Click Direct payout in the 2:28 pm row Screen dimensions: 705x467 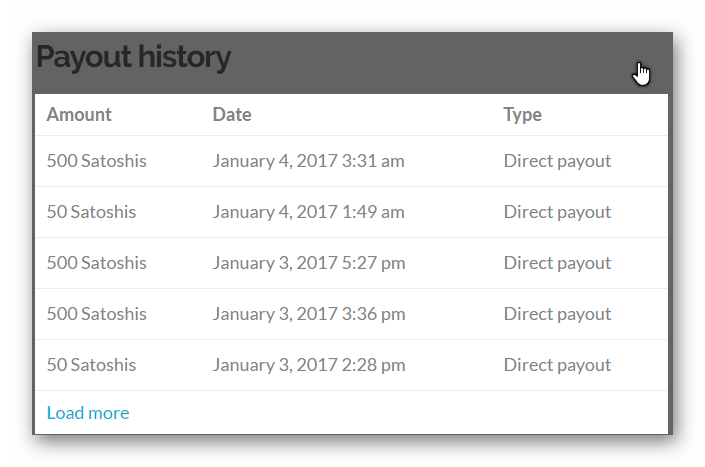[557, 365]
